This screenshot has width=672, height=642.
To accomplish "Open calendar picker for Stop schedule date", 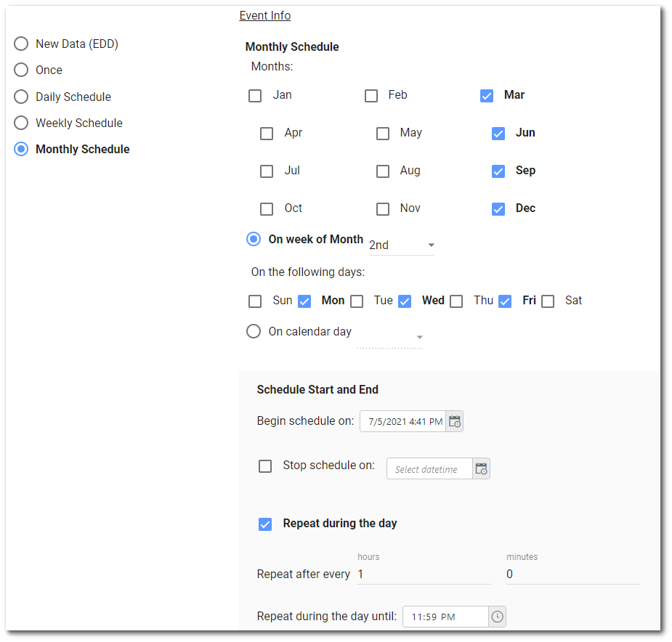I will [x=481, y=468].
